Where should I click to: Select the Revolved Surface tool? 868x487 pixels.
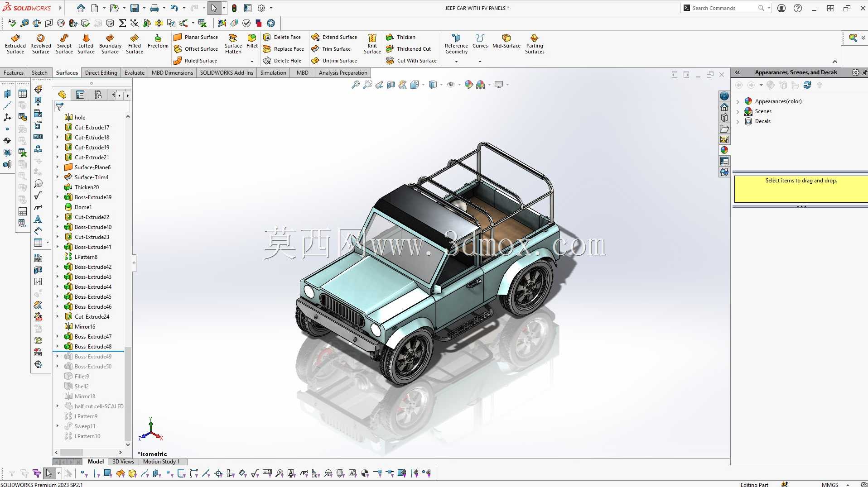41,44
